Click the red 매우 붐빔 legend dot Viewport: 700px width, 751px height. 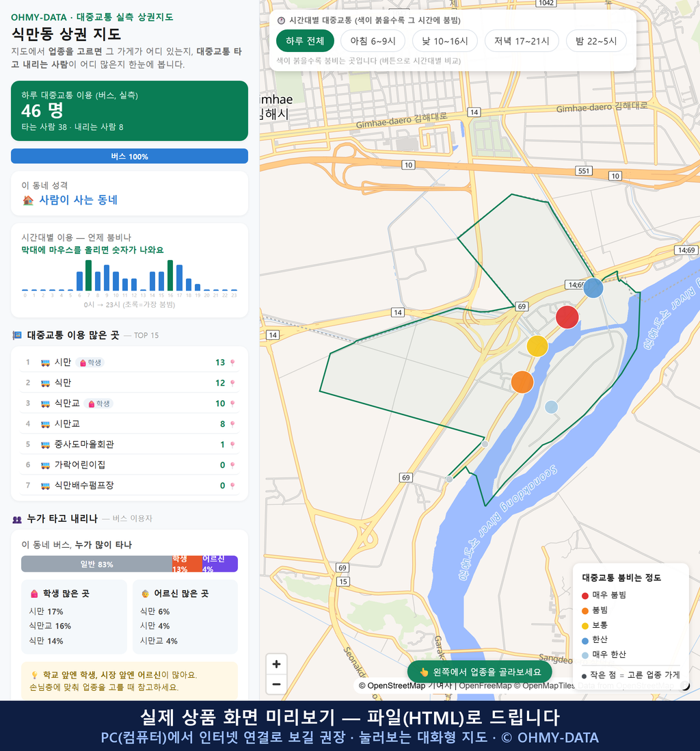[585, 596]
